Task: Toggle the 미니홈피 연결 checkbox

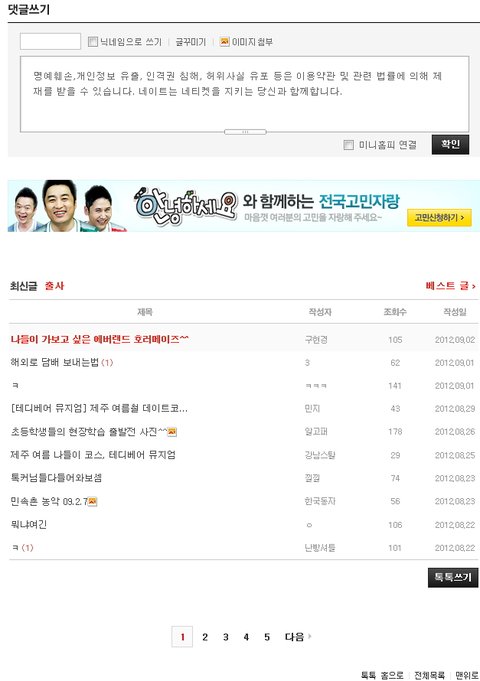Action: click(x=348, y=145)
